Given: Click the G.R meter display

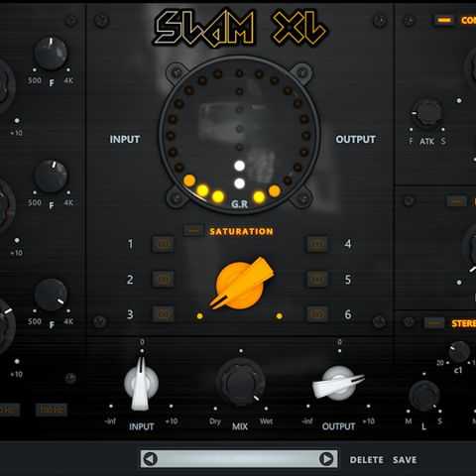Looking at the screenshot, I should point(240,135).
